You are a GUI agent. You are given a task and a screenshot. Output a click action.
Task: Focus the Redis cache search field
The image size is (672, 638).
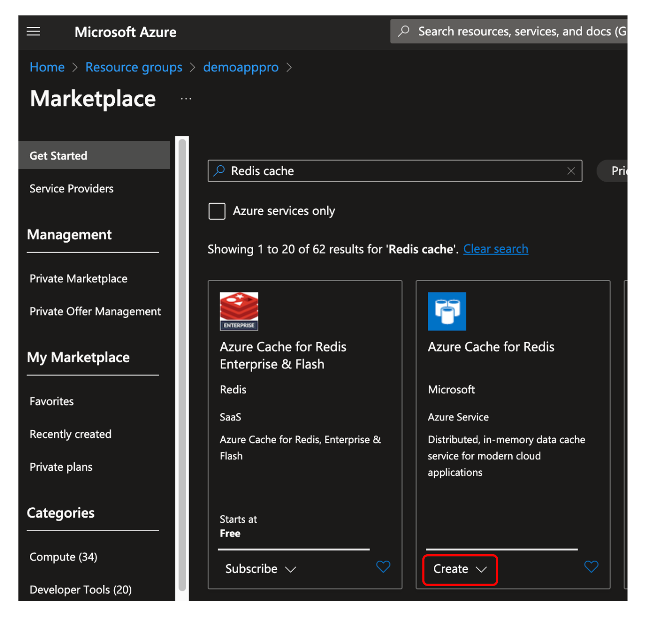[395, 171]
